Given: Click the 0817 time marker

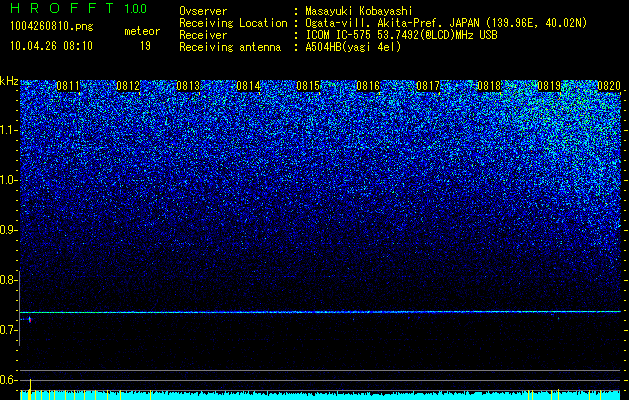Looking at the screenshot, I should coord(428,86).
